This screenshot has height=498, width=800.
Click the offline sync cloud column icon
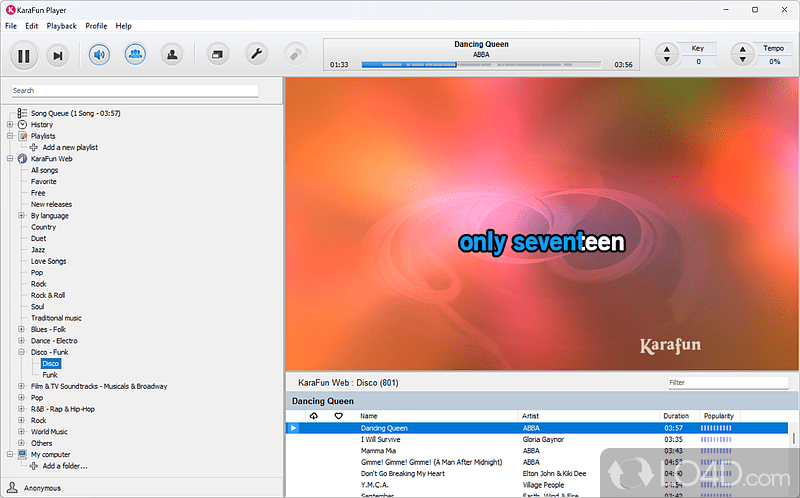coord(314,416)
